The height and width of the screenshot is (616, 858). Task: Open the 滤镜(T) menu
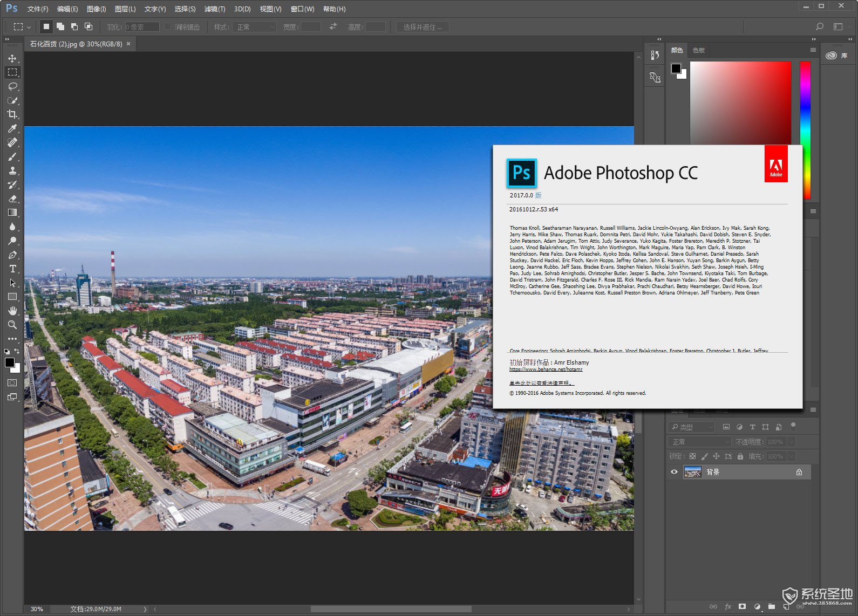pyautogui.click(x=215, y=9)
